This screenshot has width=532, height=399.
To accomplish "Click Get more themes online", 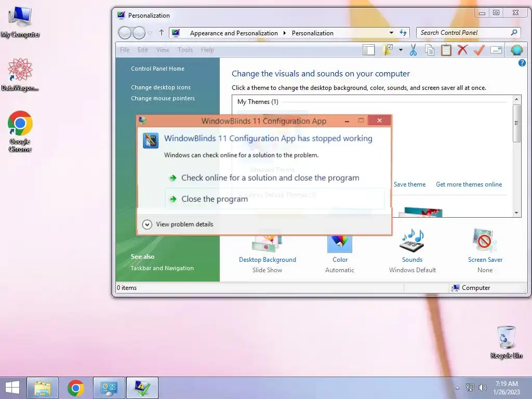I will click(469, 184).
